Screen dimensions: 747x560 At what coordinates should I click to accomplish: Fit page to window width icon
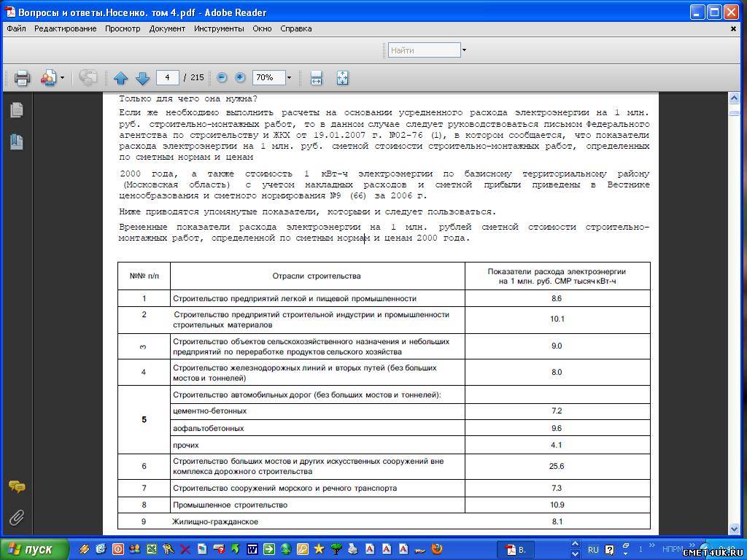point(317,77)
